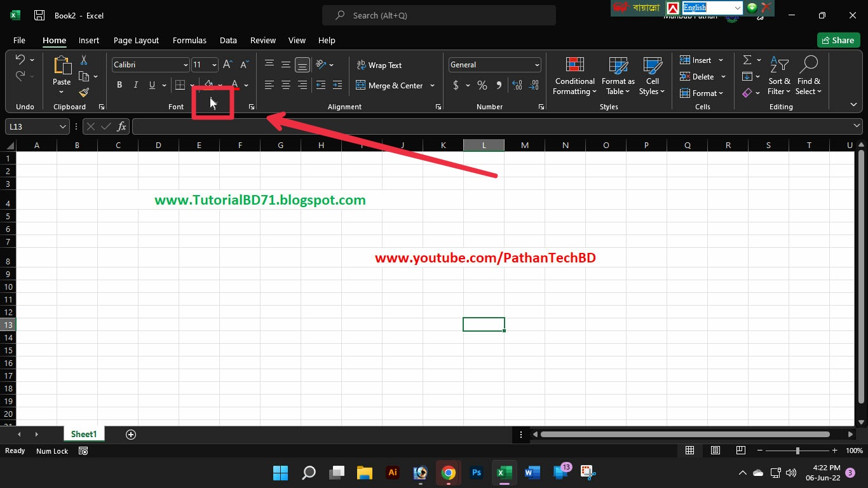Image resolution: width=868 pixels, height=488 pixels.
Task: Toggle Bold formatting
Action: tap(119, 85)
